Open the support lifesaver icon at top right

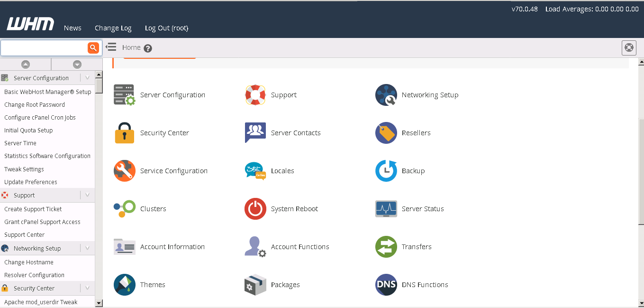[x=628, y=47]
